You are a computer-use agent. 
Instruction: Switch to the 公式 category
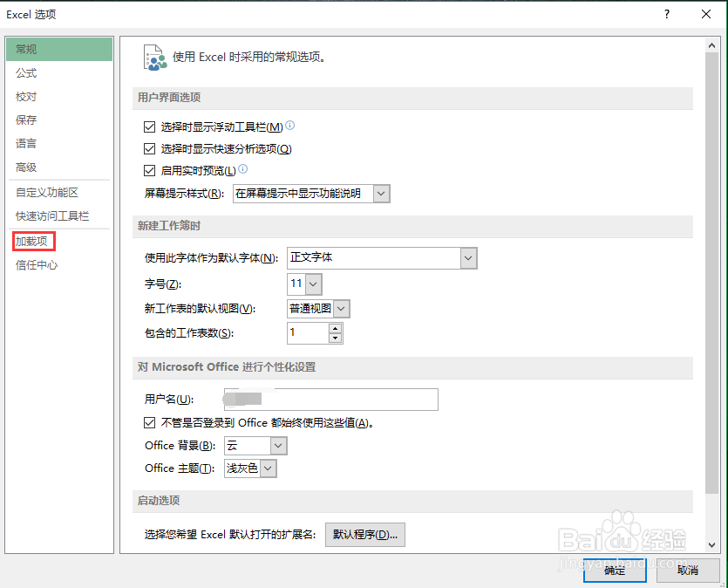59,73
